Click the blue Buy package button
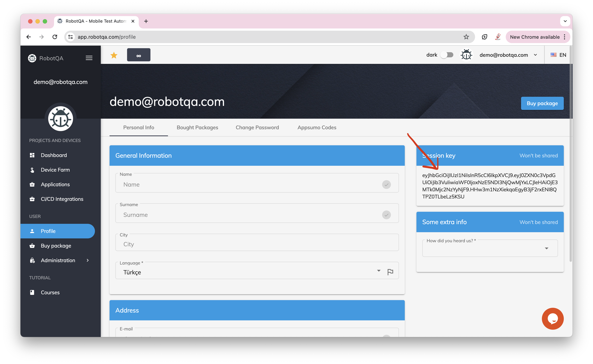 point(542,103)
